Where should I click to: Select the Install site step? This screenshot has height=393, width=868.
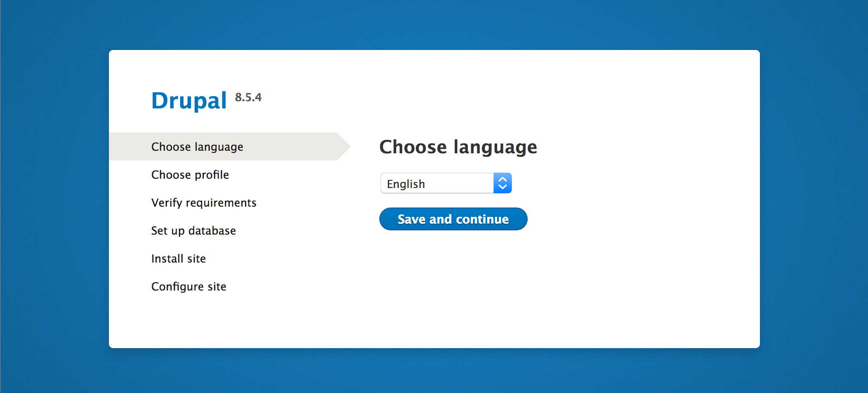pos(178,258)
